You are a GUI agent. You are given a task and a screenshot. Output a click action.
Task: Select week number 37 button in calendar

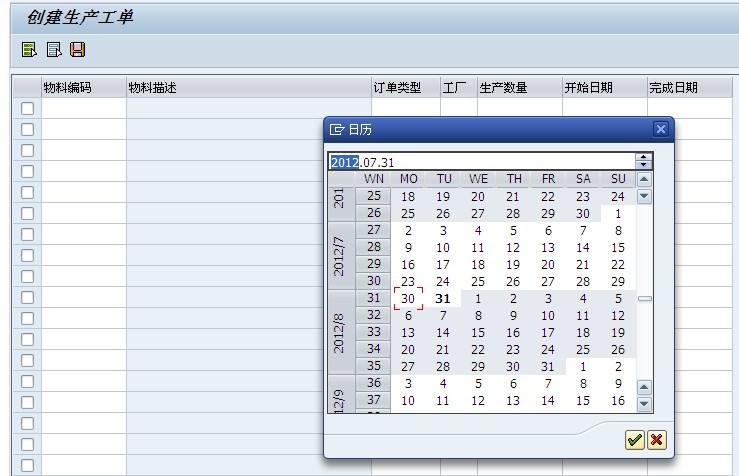[x=373, y=399]
